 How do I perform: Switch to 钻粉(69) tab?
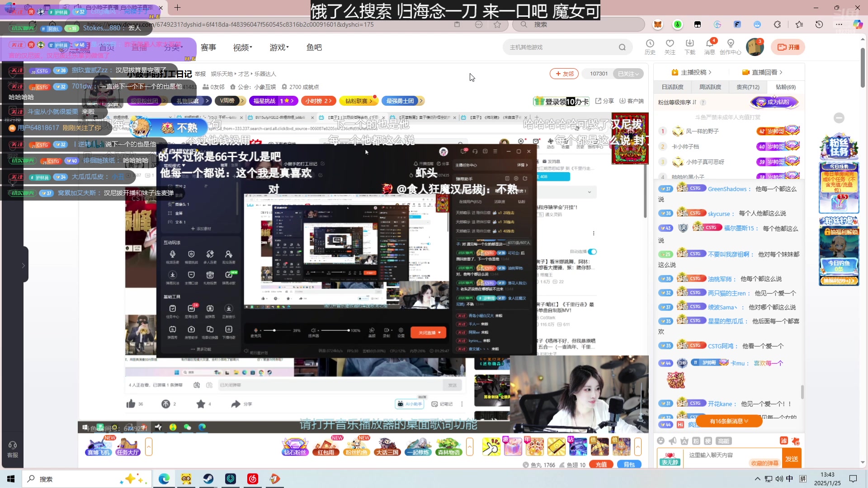[786, 87]
